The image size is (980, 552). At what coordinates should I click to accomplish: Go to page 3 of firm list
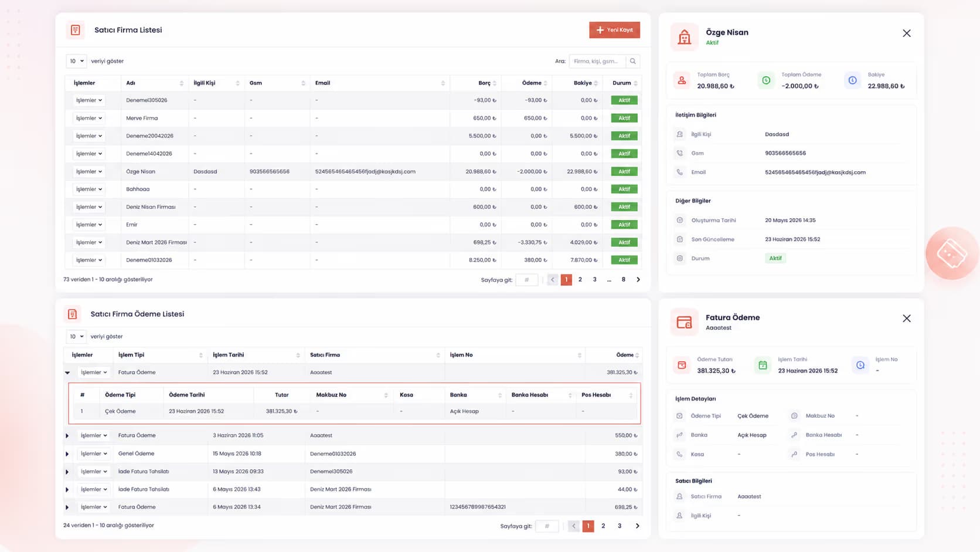(x=594, y=280)
